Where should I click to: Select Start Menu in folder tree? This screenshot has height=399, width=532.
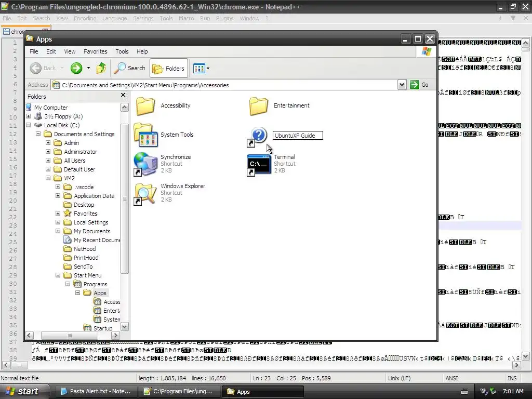pos(87,275)
